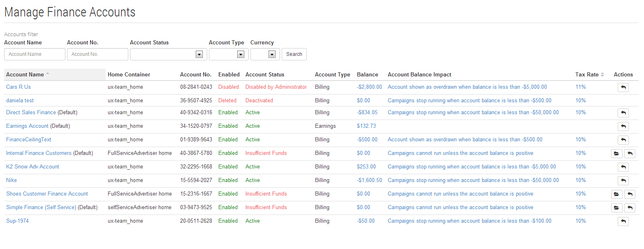This screenshot has height=249, width=644.
Task: Select account number 15-5594-2027
Action: 196,180
